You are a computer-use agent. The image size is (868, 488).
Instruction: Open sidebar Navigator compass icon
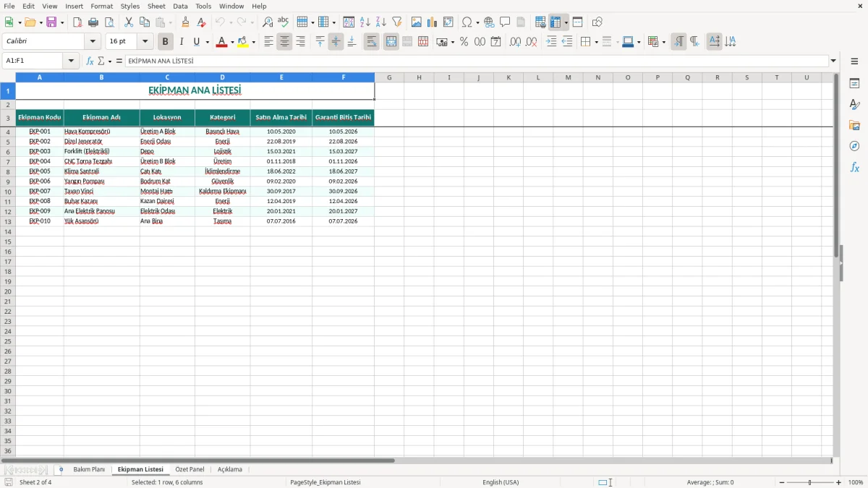pyautogui.click(x=854, y=146)
